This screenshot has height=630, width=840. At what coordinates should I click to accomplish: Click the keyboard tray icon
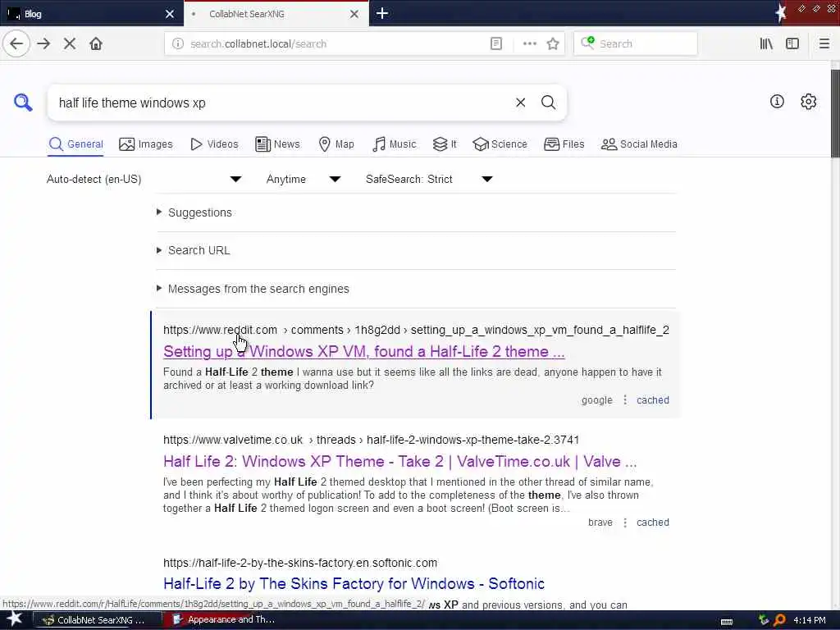(x=727, y=621)
